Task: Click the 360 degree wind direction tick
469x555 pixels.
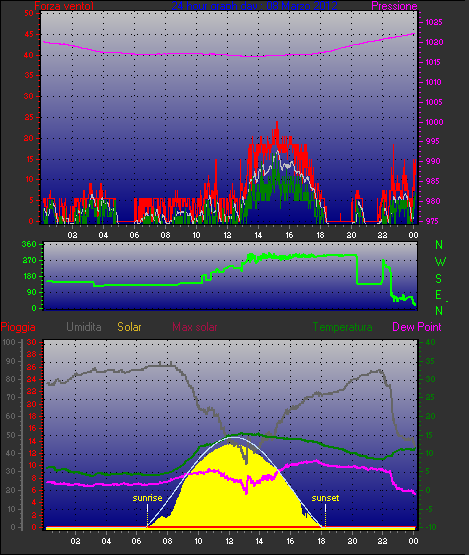Action: coord(29,244)
